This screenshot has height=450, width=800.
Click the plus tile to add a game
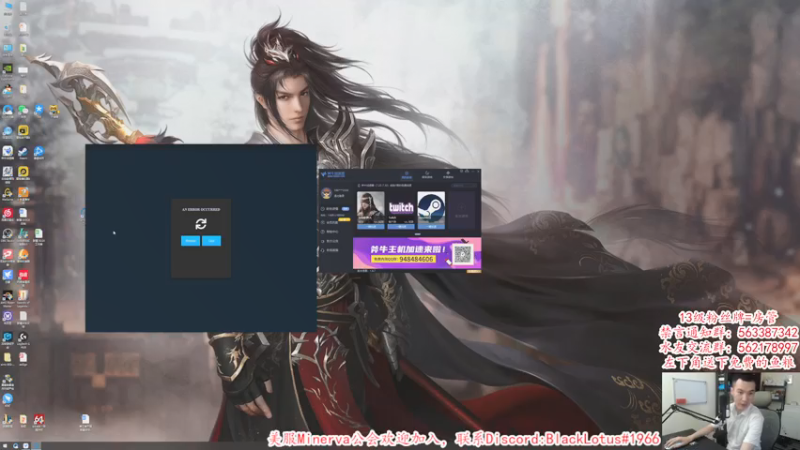[x=462, y=210]
